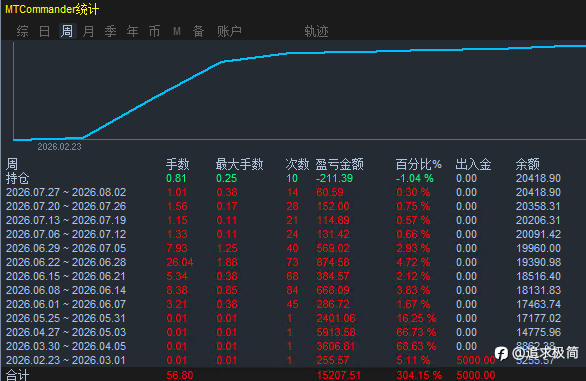Viewport: 586px width, 381px height.
Task: Click the 19390.98 balance value
Action: pos(539,262)
